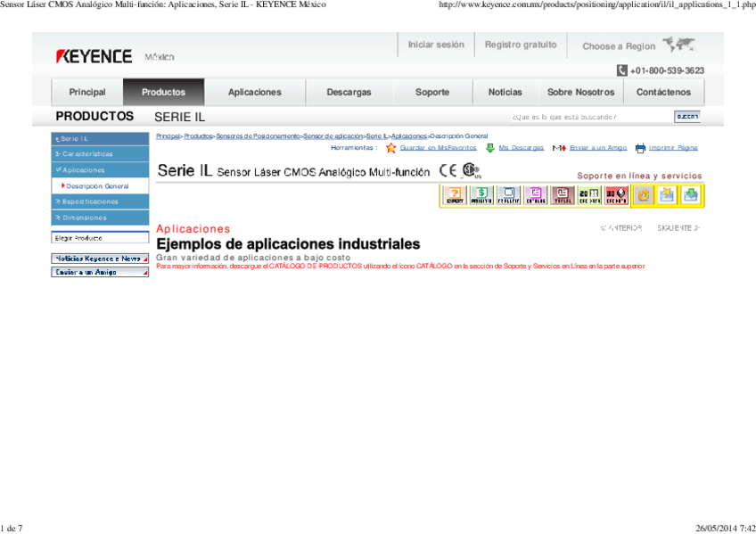Click the orange gear icon
The image size is (756, 534).
tap(644, 195)
